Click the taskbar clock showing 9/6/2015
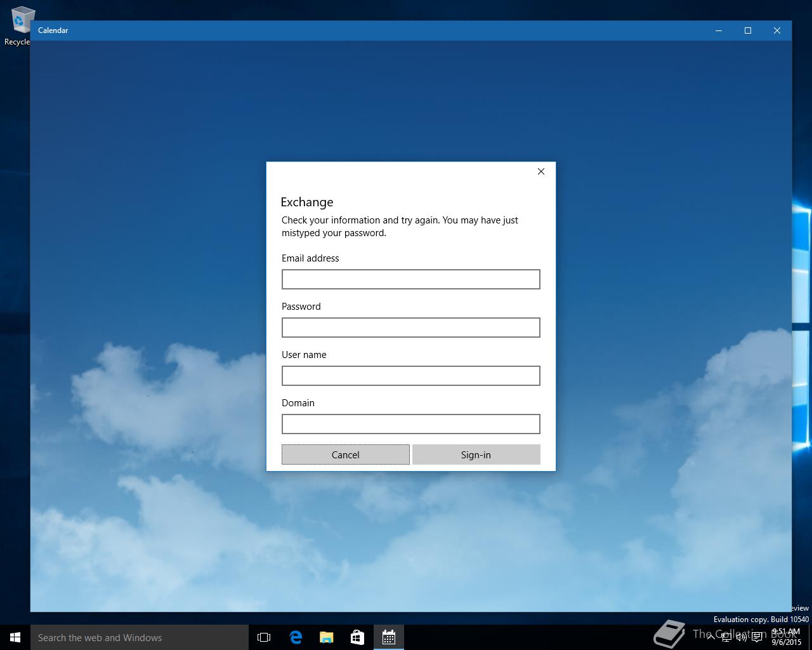812x650 pixels. pyautogui.click(x=787, y=637)
